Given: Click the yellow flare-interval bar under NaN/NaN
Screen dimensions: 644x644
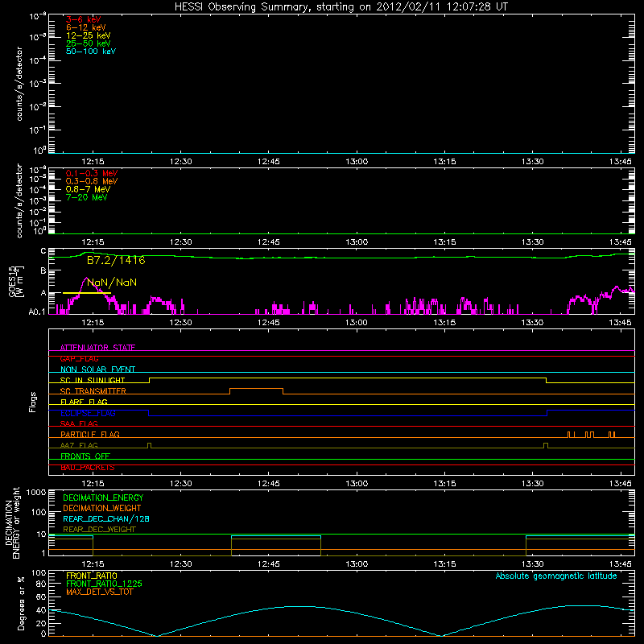Looking at the screenshot, I should tap(87, 293).
